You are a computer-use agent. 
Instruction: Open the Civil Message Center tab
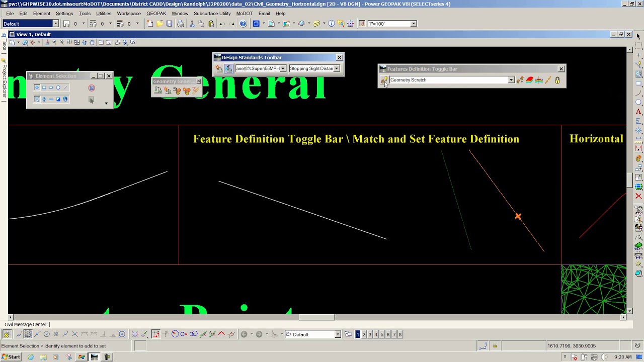(25, 324)
